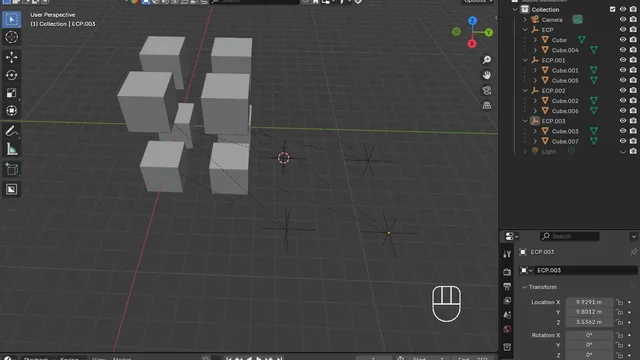Hide Cube.004 using its eye icon

pos(622,50)
